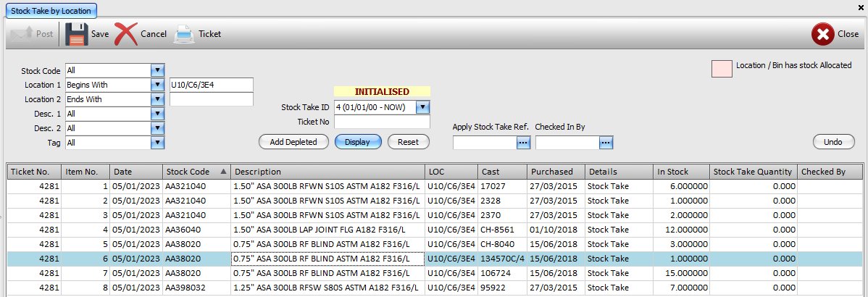
Task: Open Checked In By lookup button
Action: 606,143
